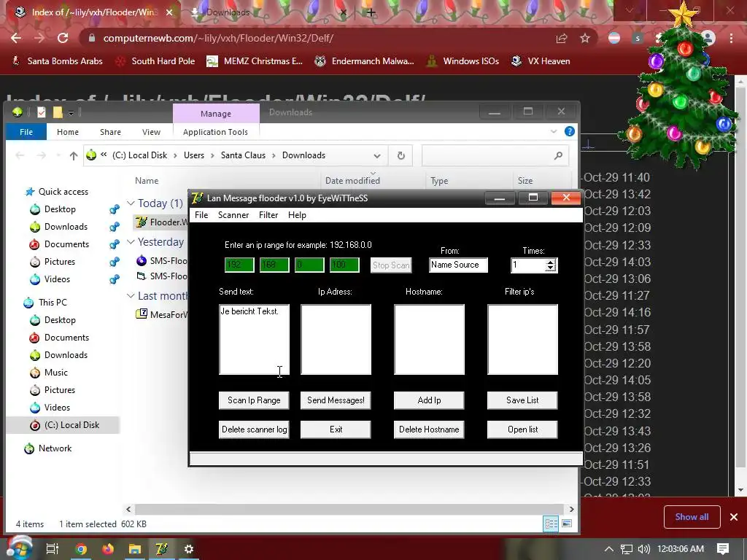The image size is (747, 560).
Task: Open Windows ISOs bookmark
Action: pos(462,61)
